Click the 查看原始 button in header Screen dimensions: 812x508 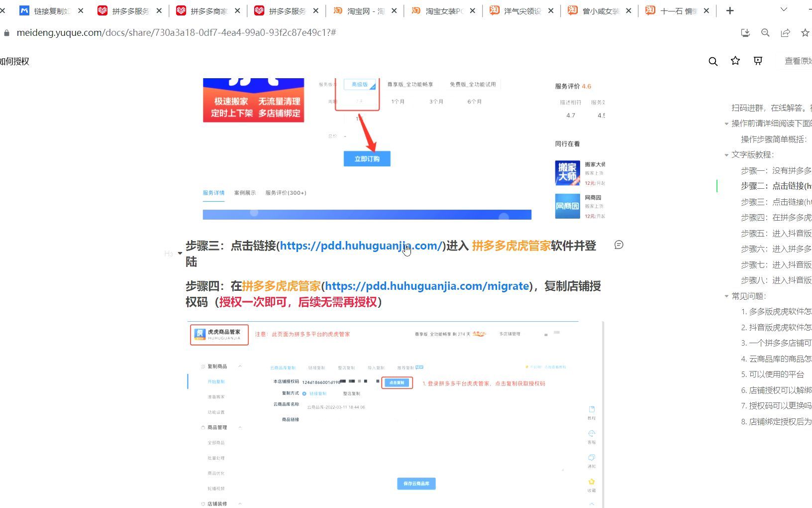coord(798,61)
